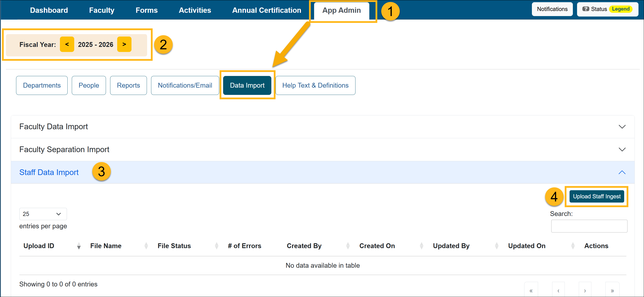Click the Upload Staff Ingest button
Screen dimensions: 644x297
point(596,196)
